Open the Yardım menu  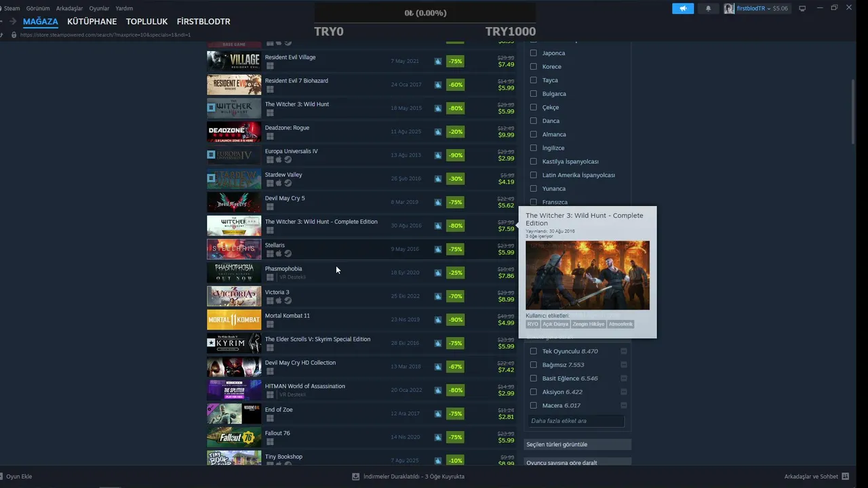(124, 8)
